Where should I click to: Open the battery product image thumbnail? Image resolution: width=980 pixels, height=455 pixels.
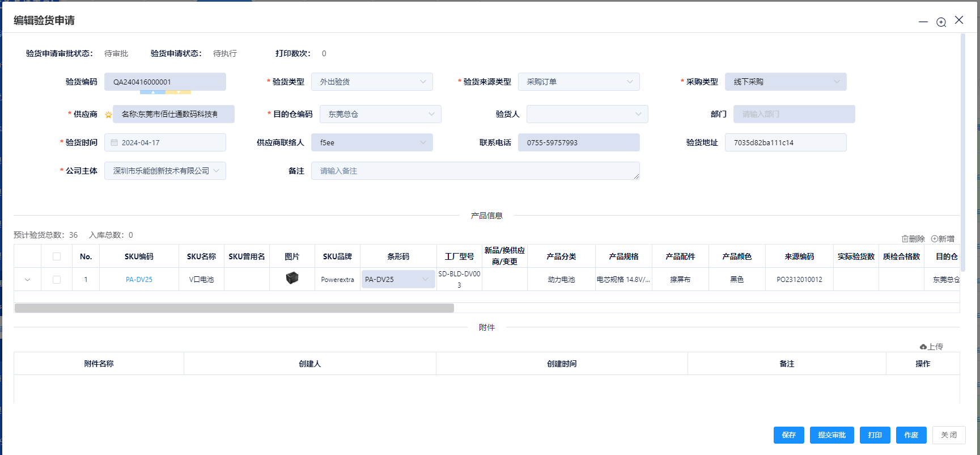point(292,278)
